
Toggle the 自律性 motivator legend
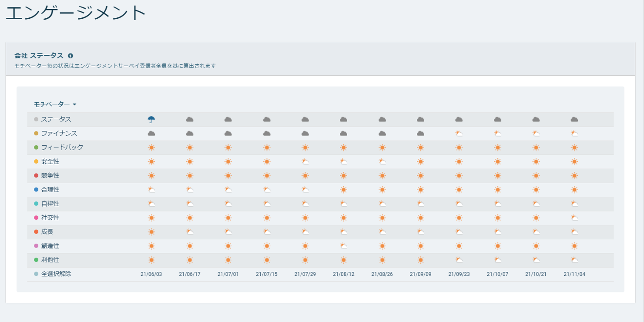click(x=47, y=204)
